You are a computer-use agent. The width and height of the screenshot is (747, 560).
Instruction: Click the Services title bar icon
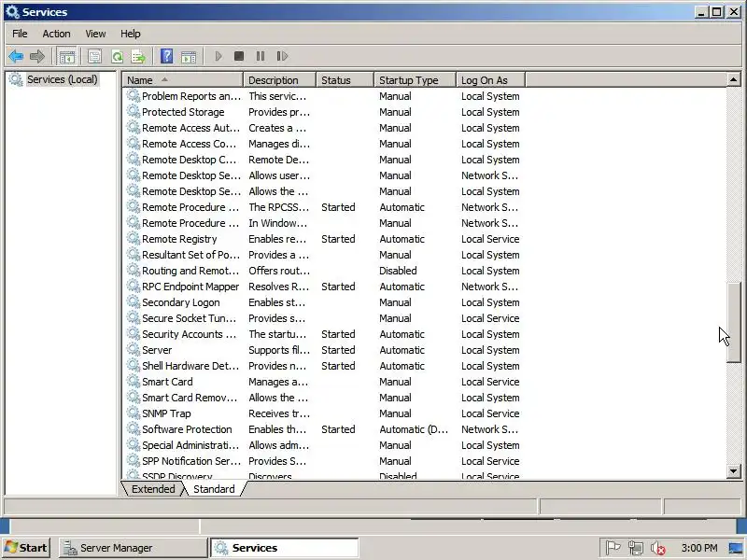tap(13, 12)
